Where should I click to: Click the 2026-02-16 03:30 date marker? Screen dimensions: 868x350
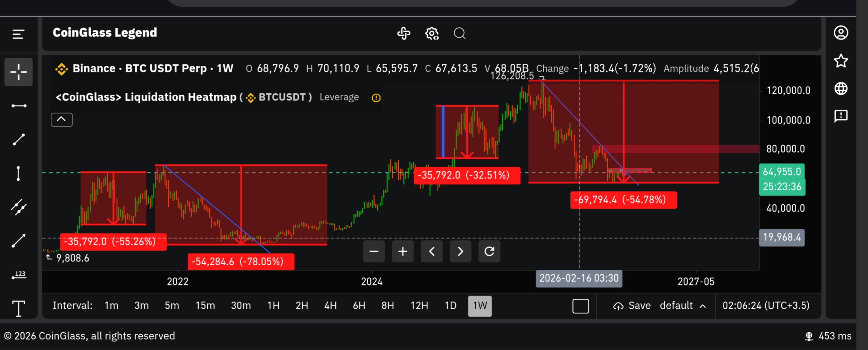(x=579, y=279)
